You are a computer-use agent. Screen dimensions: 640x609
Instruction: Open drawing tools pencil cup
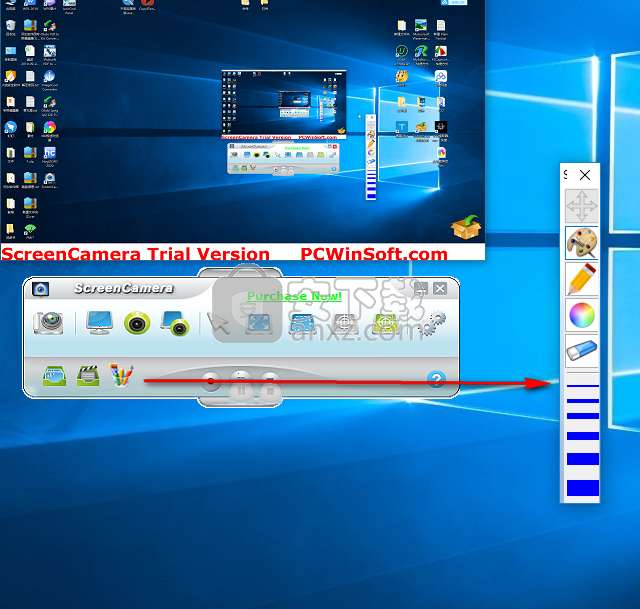[121, 375]
